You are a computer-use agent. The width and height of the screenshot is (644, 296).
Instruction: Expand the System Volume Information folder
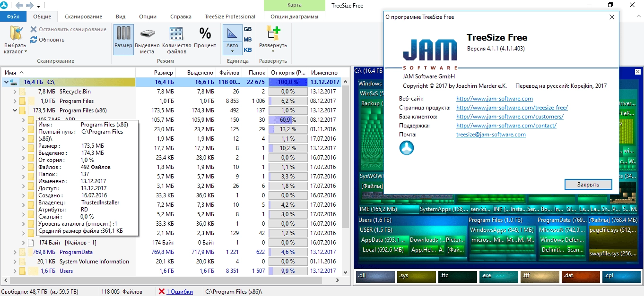tap(15, 262)
